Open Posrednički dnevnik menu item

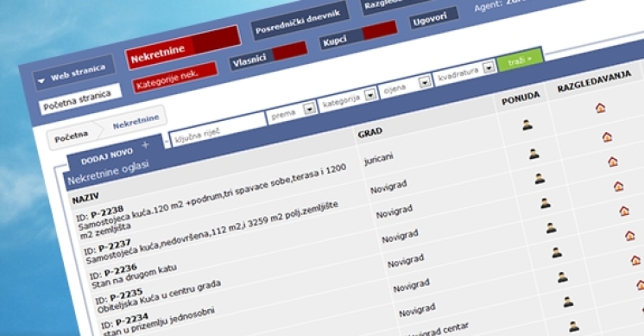(300, 21)
